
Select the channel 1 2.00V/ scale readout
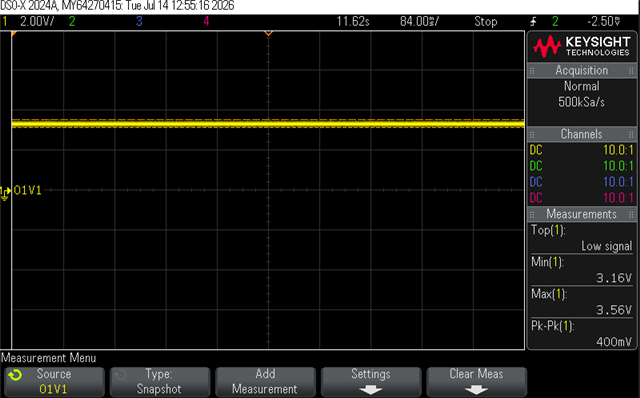click(37, 21)
